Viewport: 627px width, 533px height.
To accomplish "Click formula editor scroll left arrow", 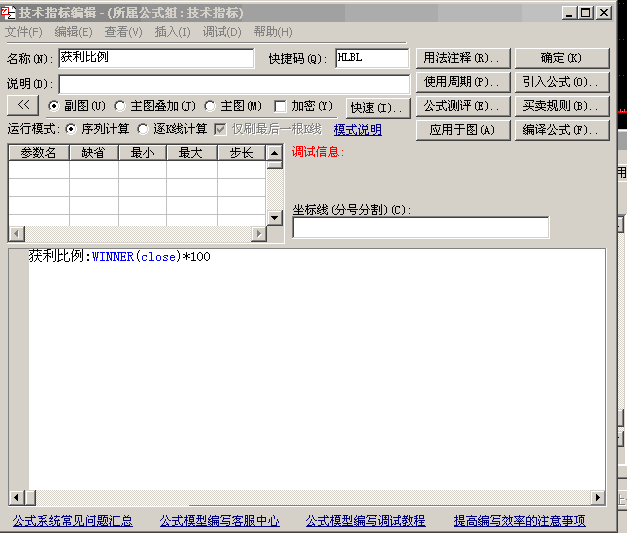I will coord(16,498).
